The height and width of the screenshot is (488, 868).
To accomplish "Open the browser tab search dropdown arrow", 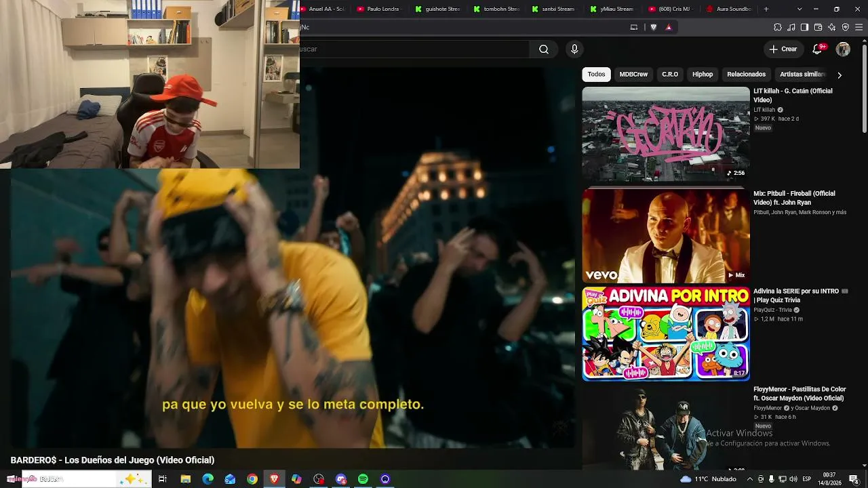I will (x=800, y=9).
